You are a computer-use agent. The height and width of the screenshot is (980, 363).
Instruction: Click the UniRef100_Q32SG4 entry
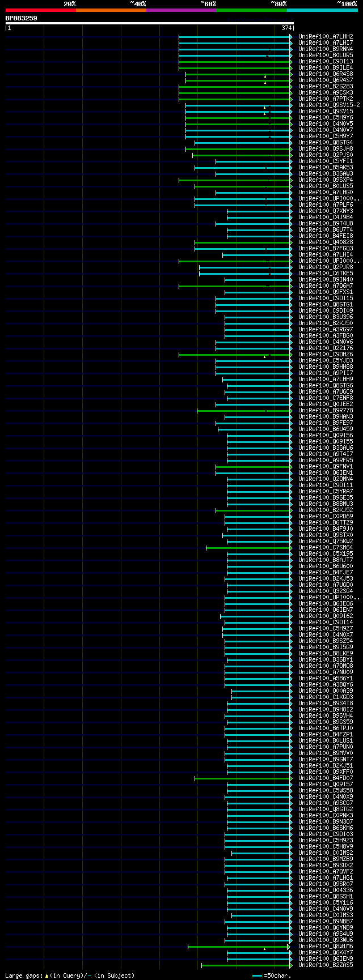click(326, 591)
